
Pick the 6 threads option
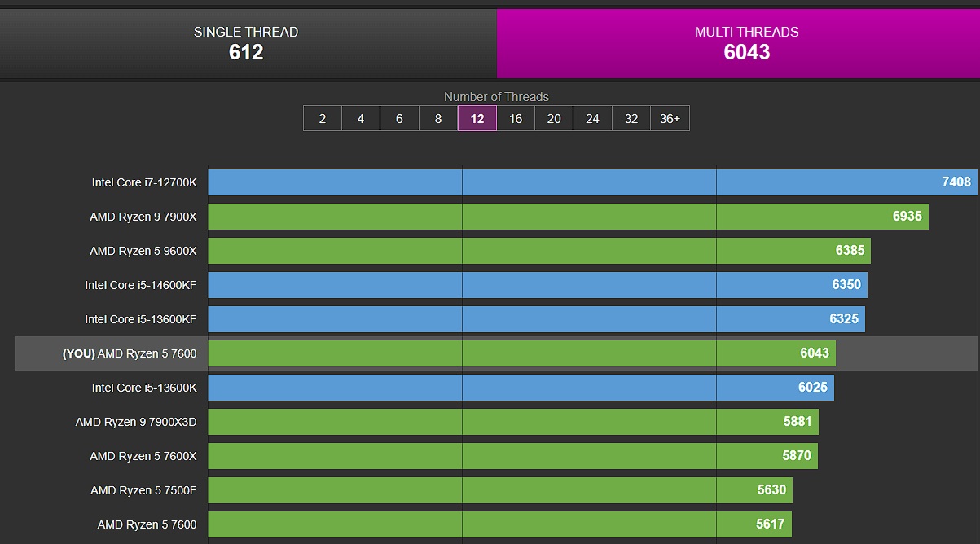click(x=399, y=118)
